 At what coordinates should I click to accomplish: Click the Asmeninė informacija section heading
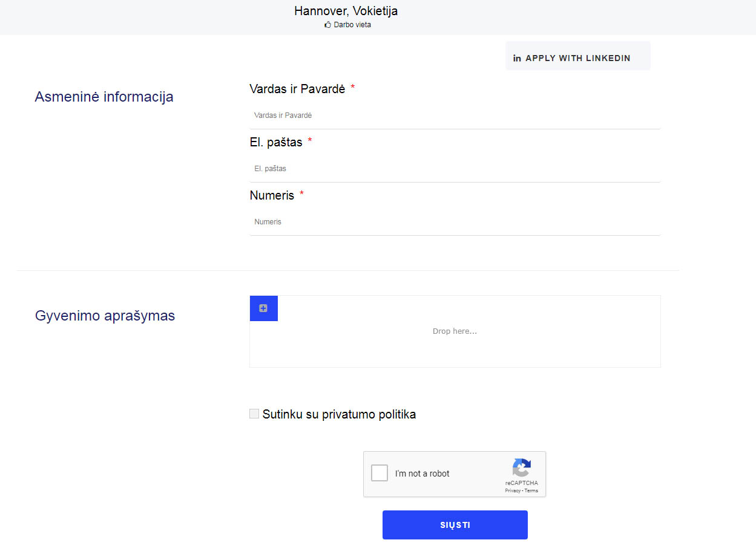[104, 97]
